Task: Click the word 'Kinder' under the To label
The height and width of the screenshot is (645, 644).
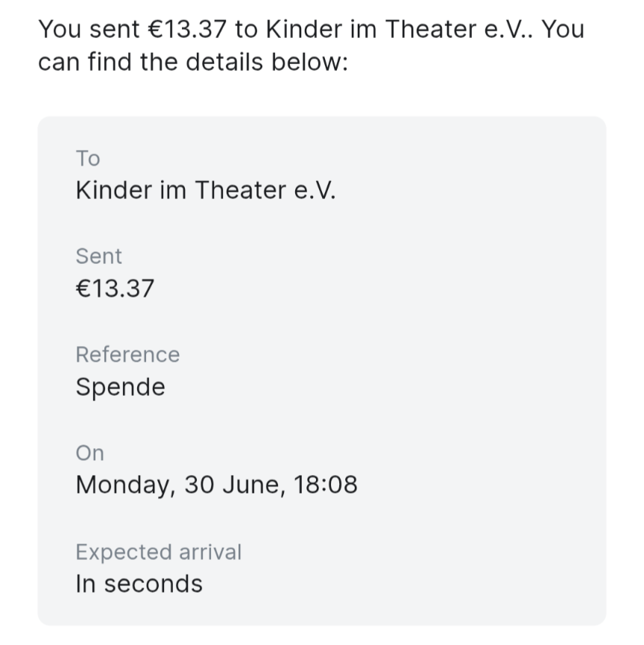Action: click(113, 191)
